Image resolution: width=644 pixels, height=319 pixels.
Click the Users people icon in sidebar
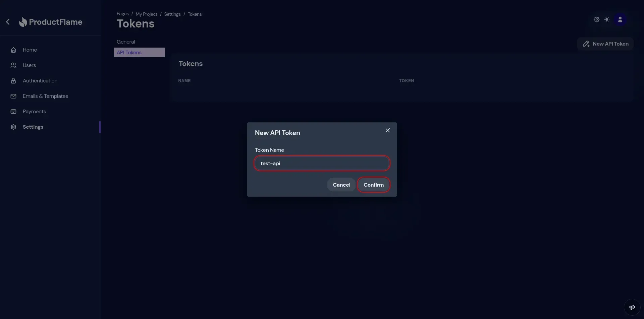click(13, 65)
